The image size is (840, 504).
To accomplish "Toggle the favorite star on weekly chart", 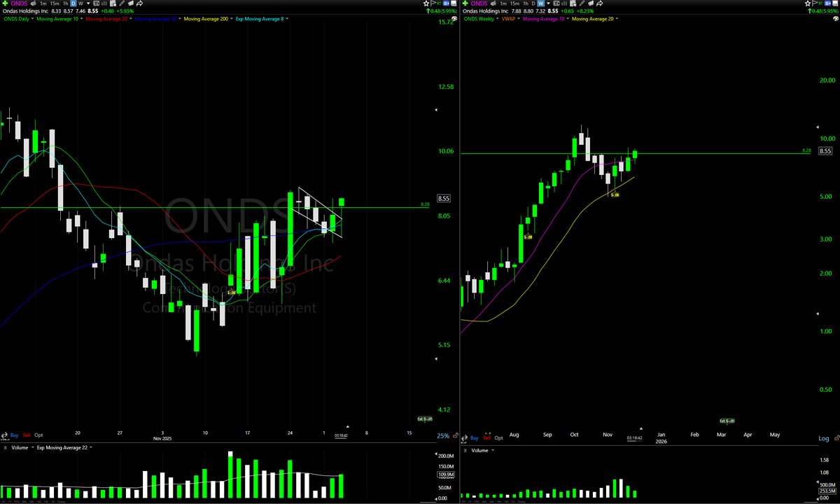I will pyautogui.click(x=808, y=3).
